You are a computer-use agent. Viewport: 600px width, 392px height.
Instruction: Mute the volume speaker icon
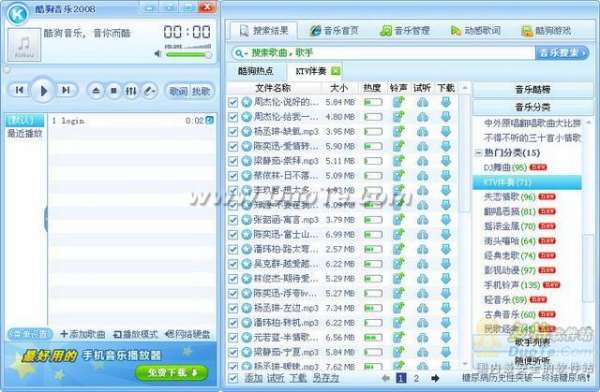(x=158, y=54)
